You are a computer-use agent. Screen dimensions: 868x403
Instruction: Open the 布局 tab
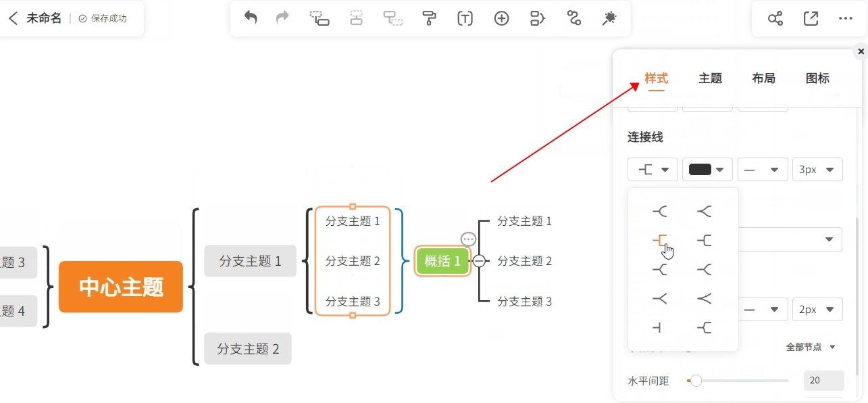pyautogui.click(x=763, y=78)
